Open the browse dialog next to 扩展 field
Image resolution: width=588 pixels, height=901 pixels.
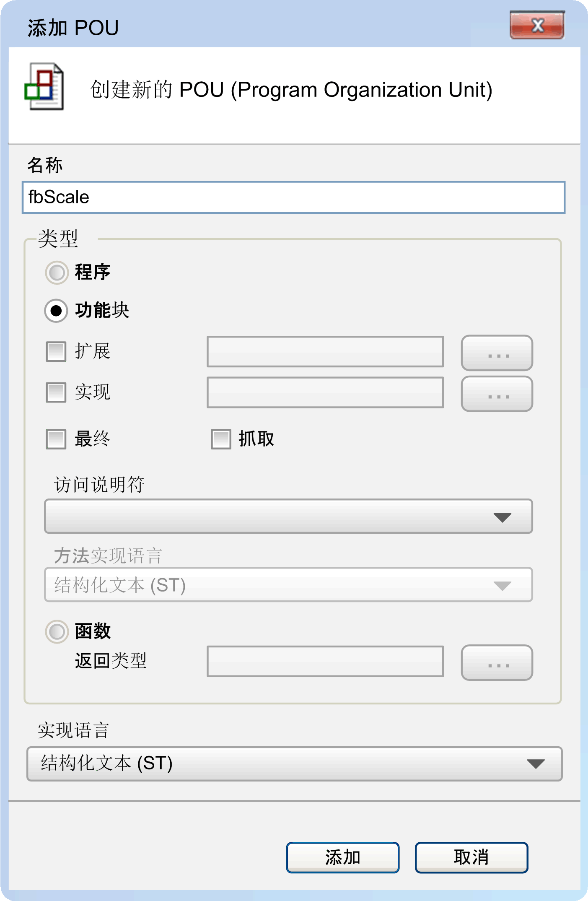(x=496, y=353)
